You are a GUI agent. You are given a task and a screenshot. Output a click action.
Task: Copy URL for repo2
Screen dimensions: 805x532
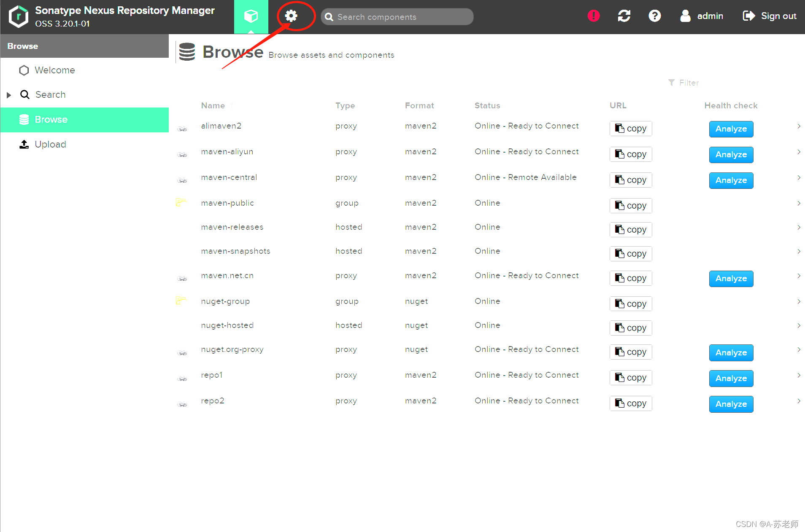click(x=631, y=403)
